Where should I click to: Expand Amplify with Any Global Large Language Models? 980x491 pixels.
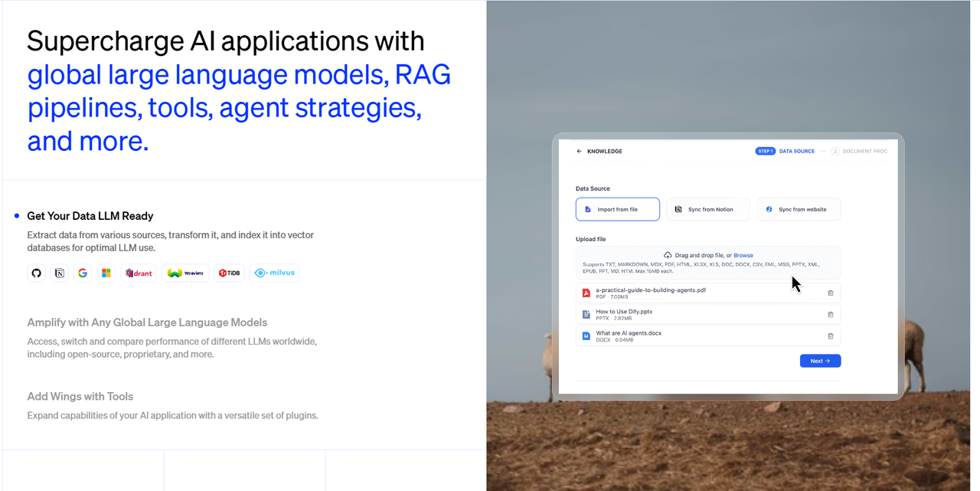click(x=147, y=322)
